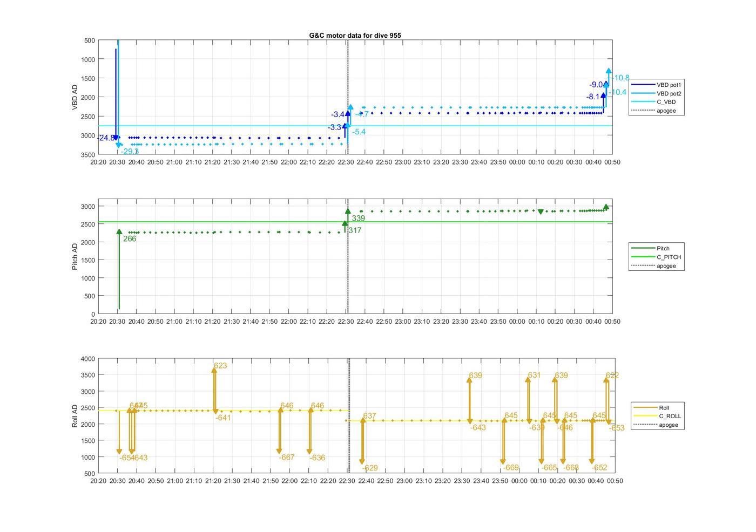Click the title "G&C motor data for dive 955"
Screen dimensions: 756x532
(355, 35)
